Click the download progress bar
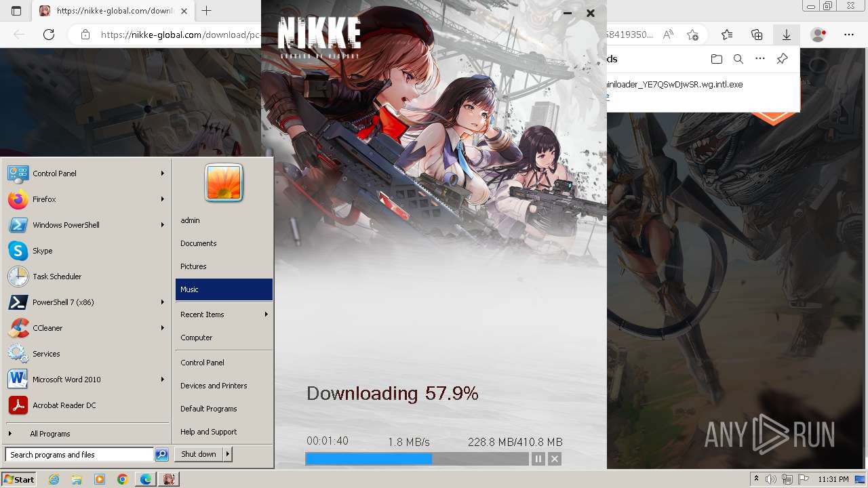This screenshot has width=868, height=488. pyautogui.click(x=416, y=459)
